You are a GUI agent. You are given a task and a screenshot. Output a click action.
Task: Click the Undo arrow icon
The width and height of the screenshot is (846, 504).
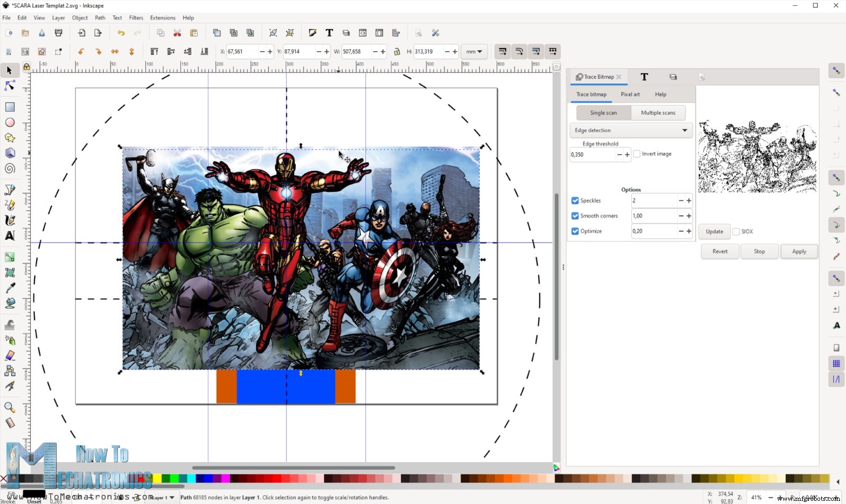(121, 33)
